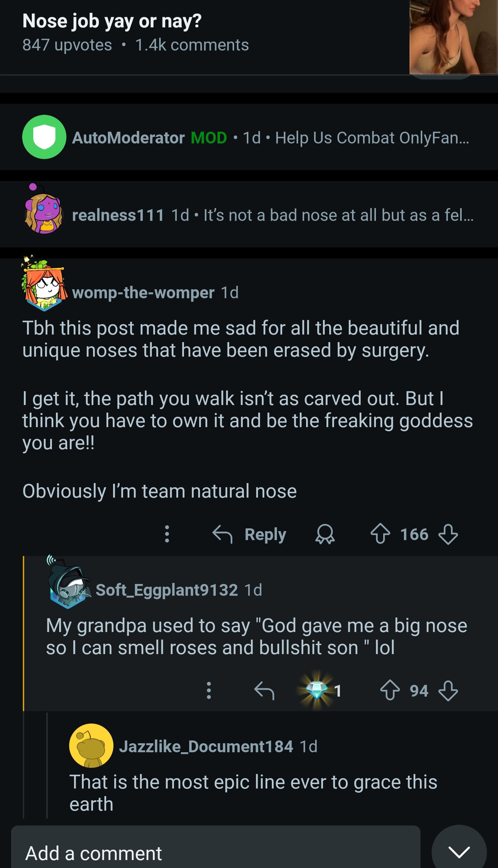Tap the Add a comment field
This screenshot has width=498, height=868.
[x=215, y=853]
